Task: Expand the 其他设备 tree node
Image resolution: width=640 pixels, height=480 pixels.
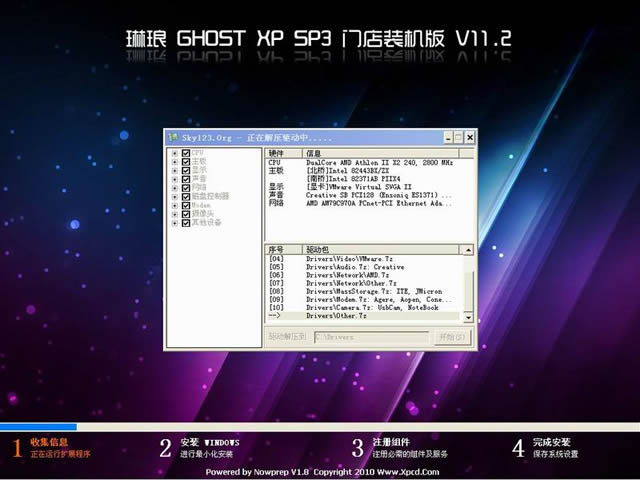Action: (175, 223)
